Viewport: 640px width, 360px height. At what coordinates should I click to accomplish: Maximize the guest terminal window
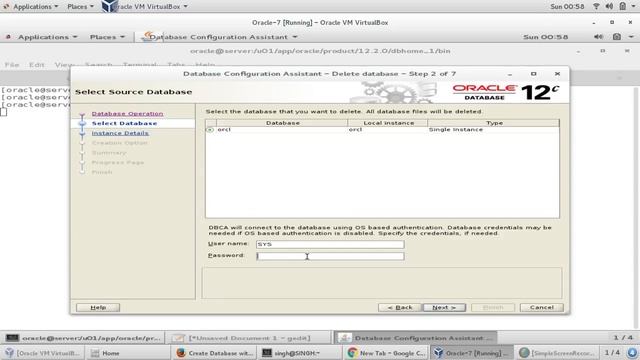pyautogui.click(x=602, y=51)
